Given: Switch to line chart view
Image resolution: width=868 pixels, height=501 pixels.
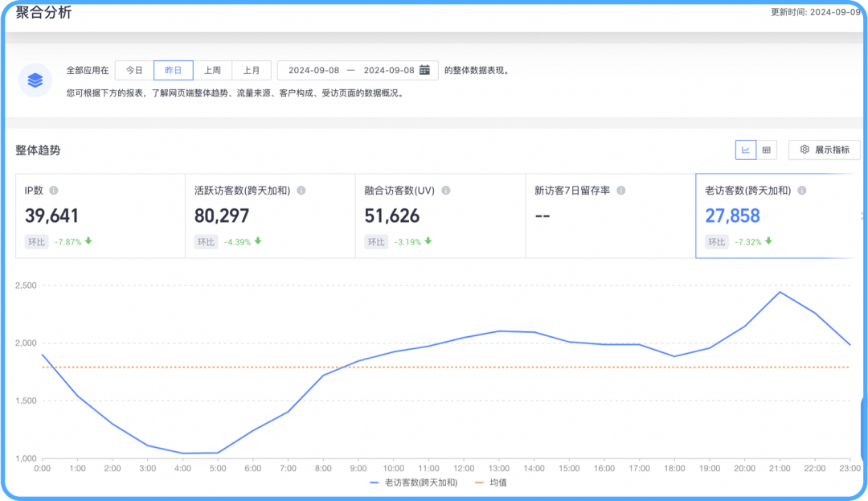Looking at the screenshot, I should (x=746, y=150).
